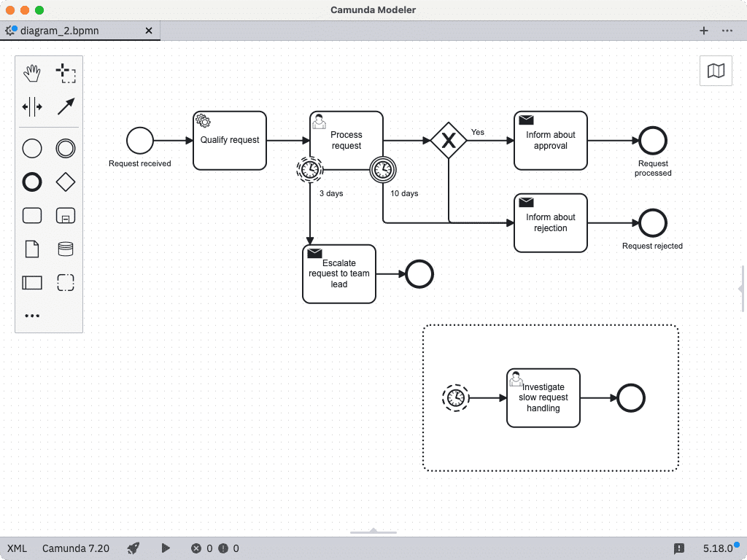Viewport: 747px width, 560px height.
Task: Open the tab bar overflow menu
Action: pyautogui.click(x=727, y=31)
